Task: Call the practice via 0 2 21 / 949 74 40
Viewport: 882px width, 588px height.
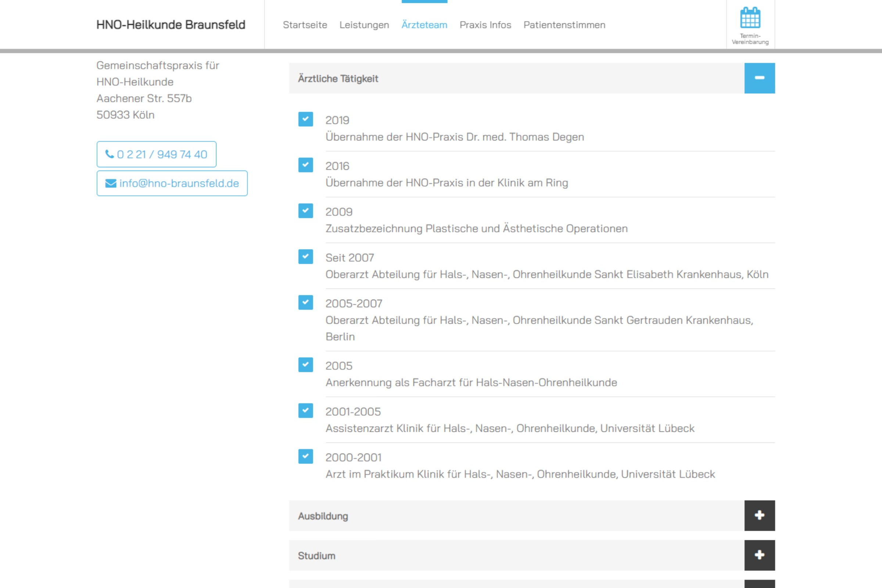Action: coord(162,154)
